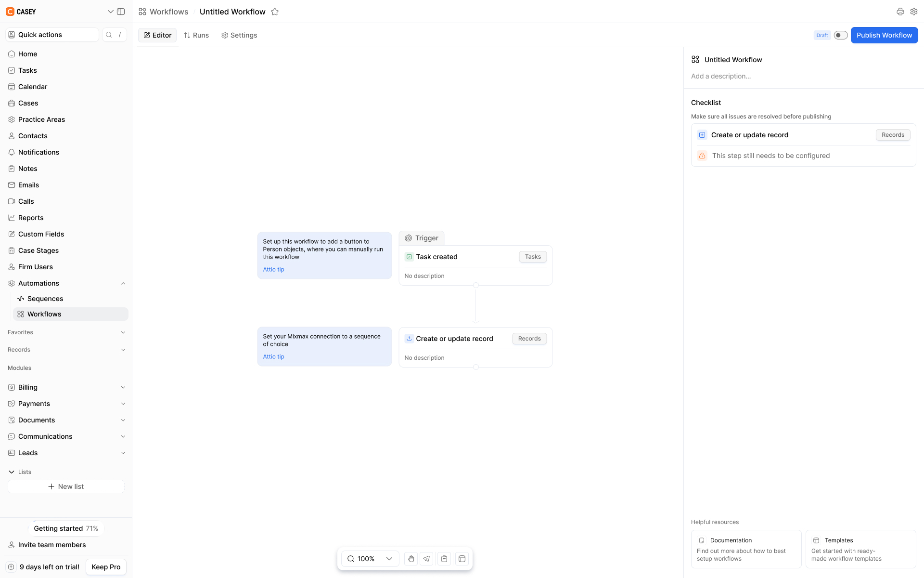This screenshot has height=578, width=924.
Task: Click the Trigger target icon
Action: click(x=408, y=238)
